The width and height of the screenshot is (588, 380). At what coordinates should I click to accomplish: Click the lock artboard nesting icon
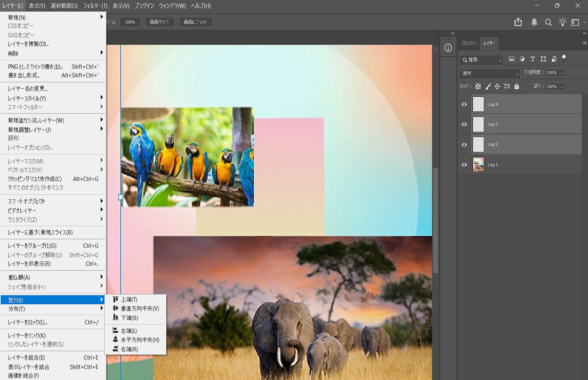point(507,86)
